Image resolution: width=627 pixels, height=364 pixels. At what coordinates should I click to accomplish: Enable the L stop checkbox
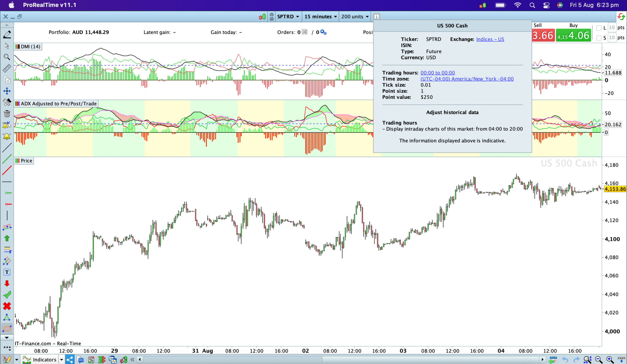(599, 28)
